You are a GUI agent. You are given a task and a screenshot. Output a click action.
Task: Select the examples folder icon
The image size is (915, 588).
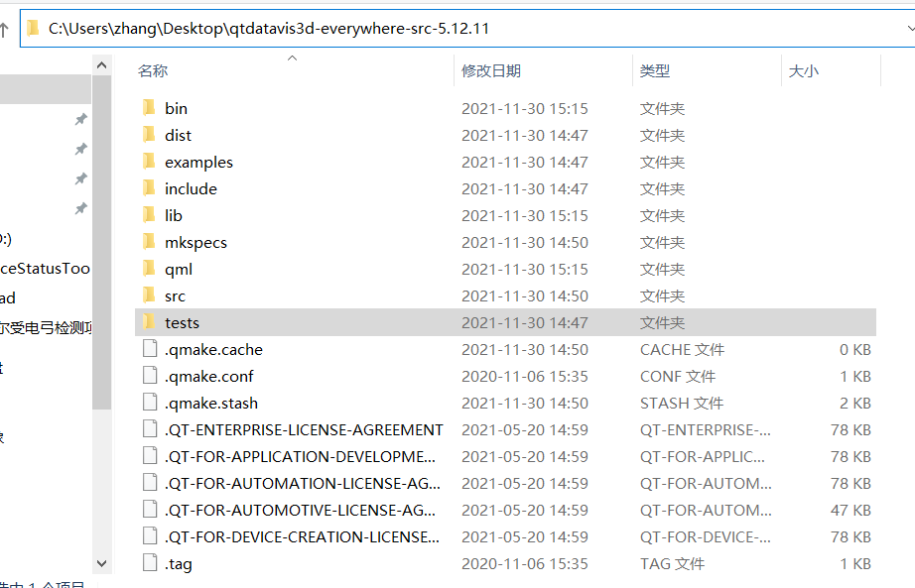pyautogui.click(x=150, y=162)
